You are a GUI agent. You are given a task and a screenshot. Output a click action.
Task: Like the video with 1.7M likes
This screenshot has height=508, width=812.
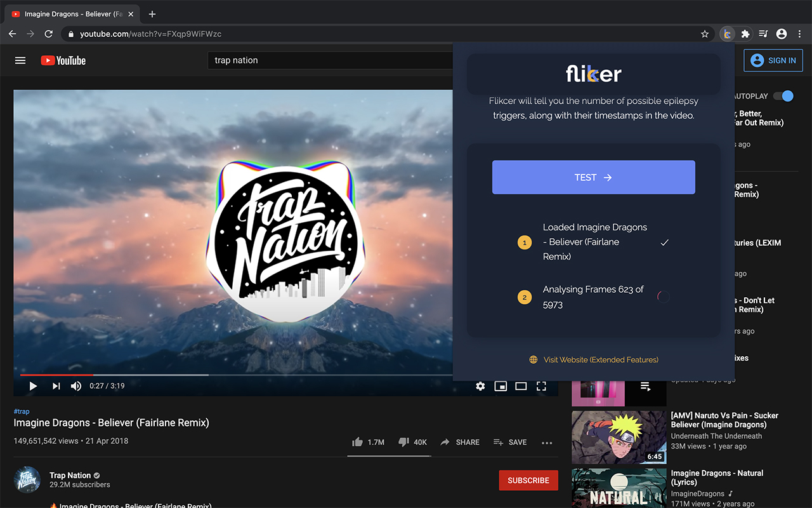click(368, 442)
